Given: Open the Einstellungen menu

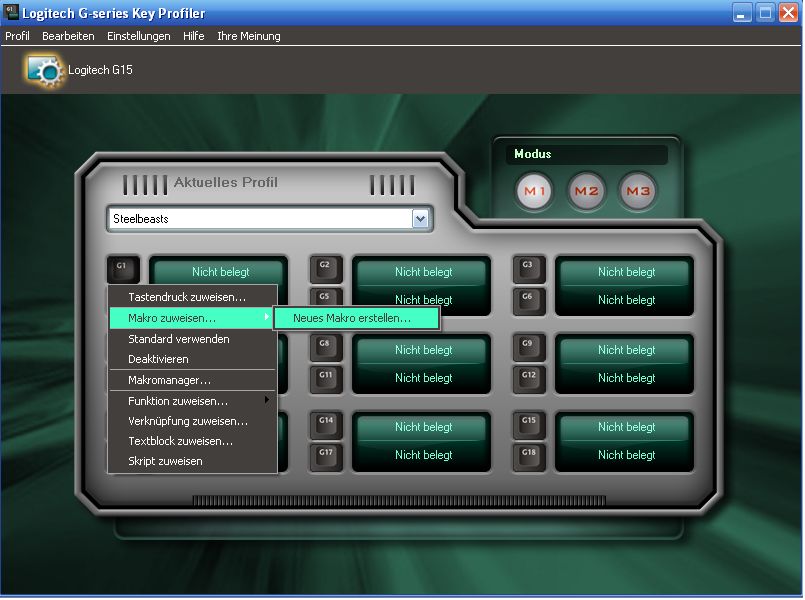Looking at the screenshot, I should (x=139, y=36).
